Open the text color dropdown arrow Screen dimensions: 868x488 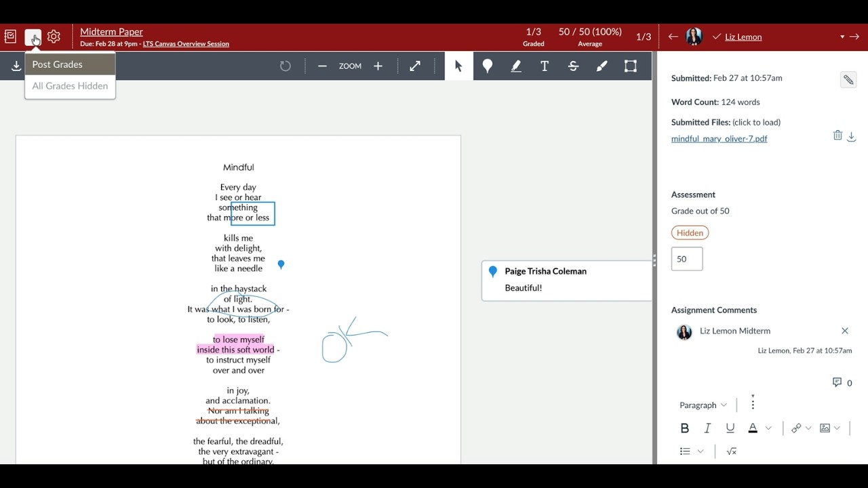(x=768, y=428)
